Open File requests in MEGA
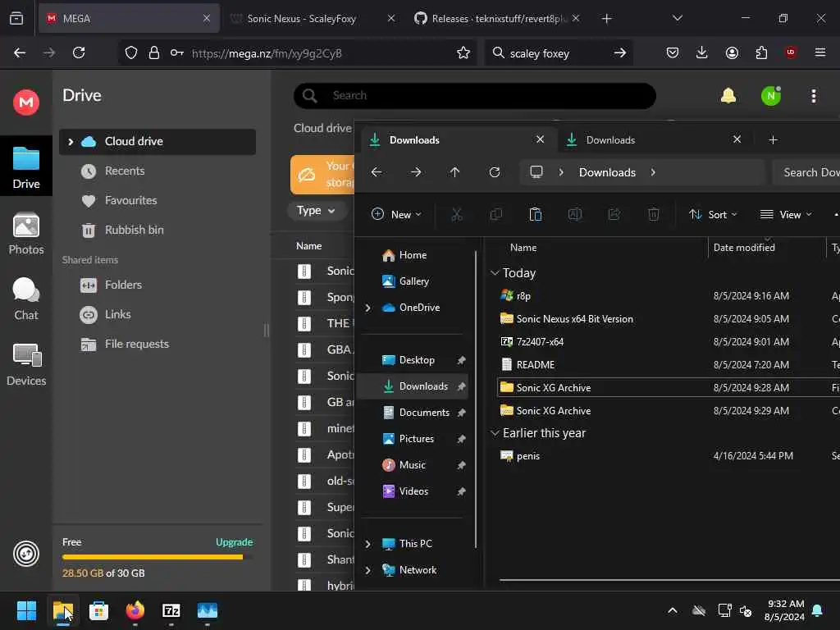This screenshot has width=840, height=630. coord(157,344)
